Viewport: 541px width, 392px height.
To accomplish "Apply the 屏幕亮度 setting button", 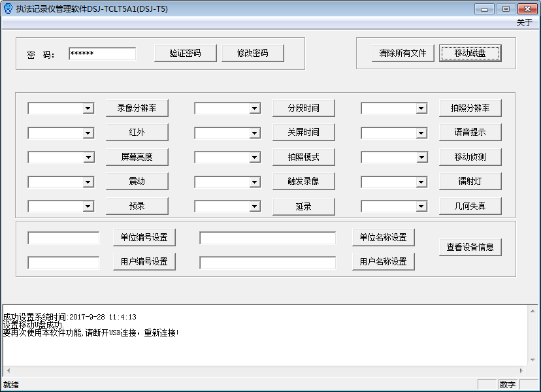I will (137, 157).
